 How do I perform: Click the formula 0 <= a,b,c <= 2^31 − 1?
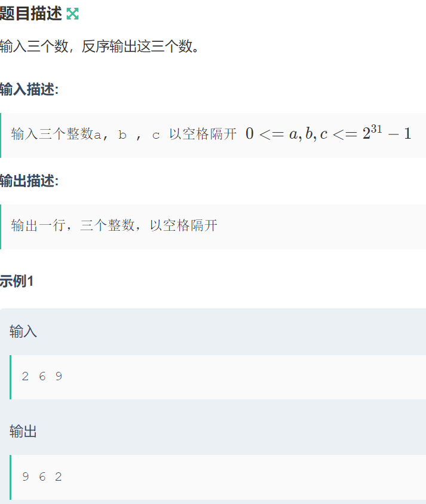point(329,133)
